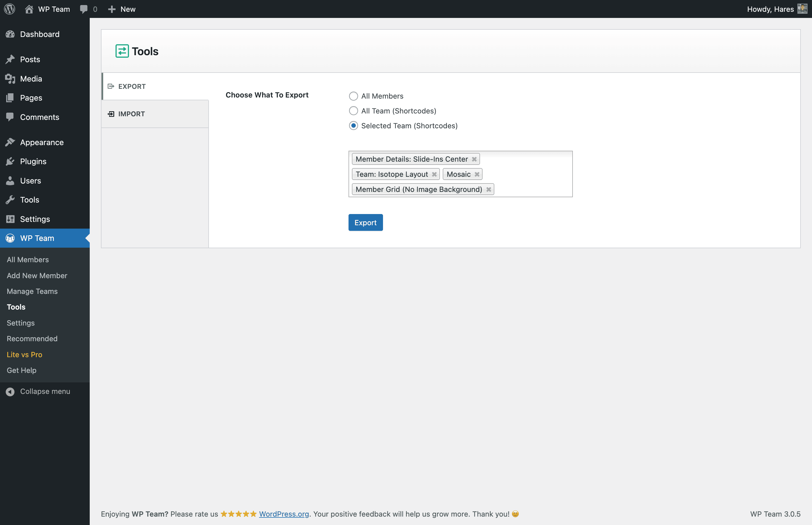The width and height of the screenshot is (812, 525).
Task: Click the home icon beside WP Team
Action: click(x=29, y=9)
